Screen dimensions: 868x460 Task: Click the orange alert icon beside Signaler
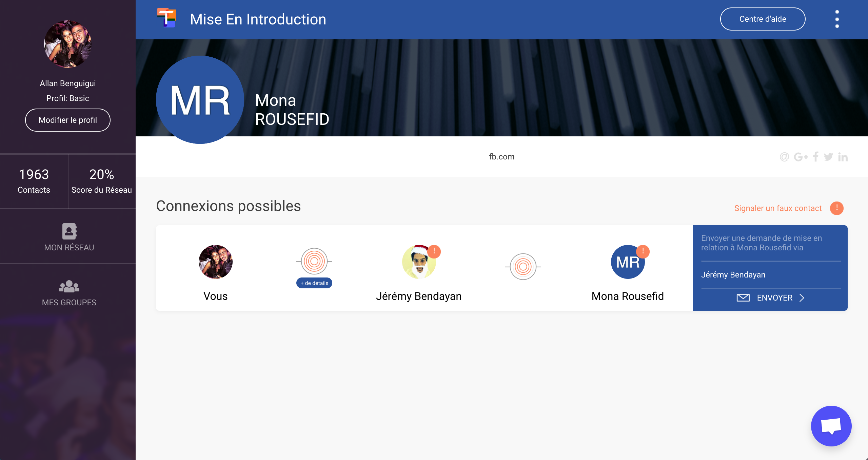tap(836, 208)
